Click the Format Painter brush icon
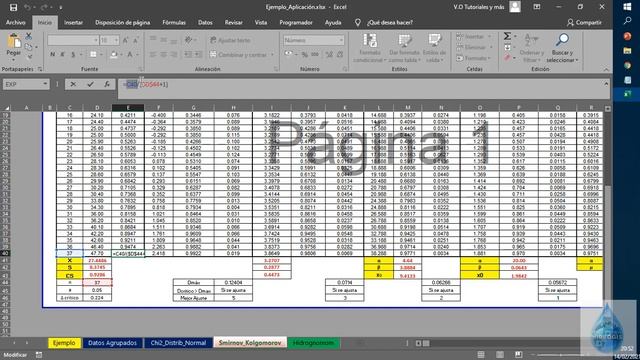This screenshot has height=360, width=640. (29, 57)
